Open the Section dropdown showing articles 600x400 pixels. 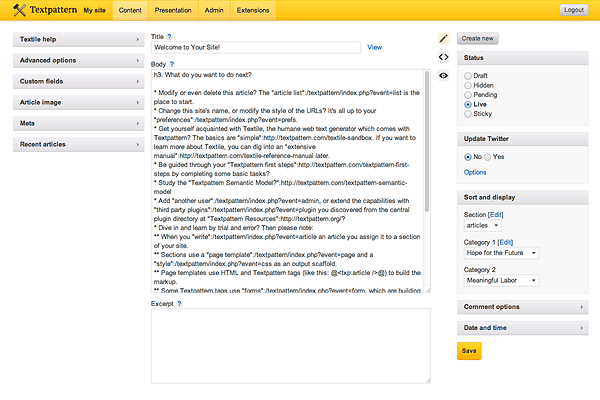pyautogui.click(x=487, y=225)
